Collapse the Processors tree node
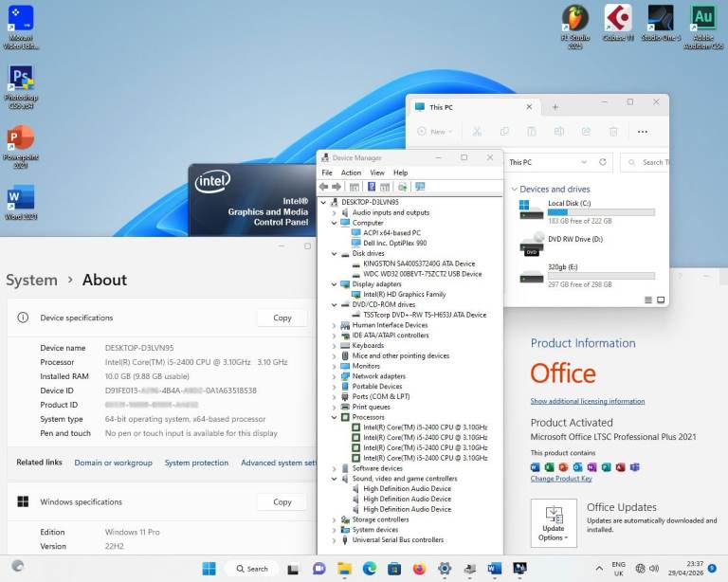Viewport: 728px width, 582px height. click(335, 417)
